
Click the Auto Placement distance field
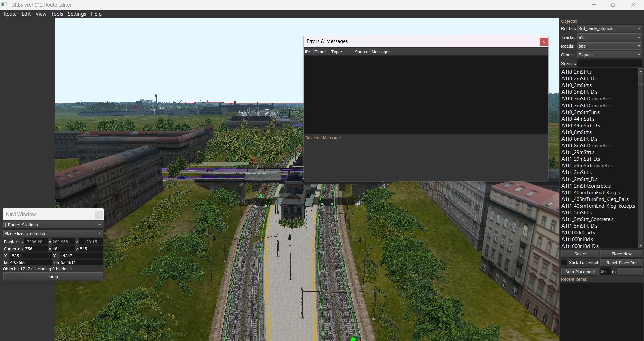click(605, 272)
